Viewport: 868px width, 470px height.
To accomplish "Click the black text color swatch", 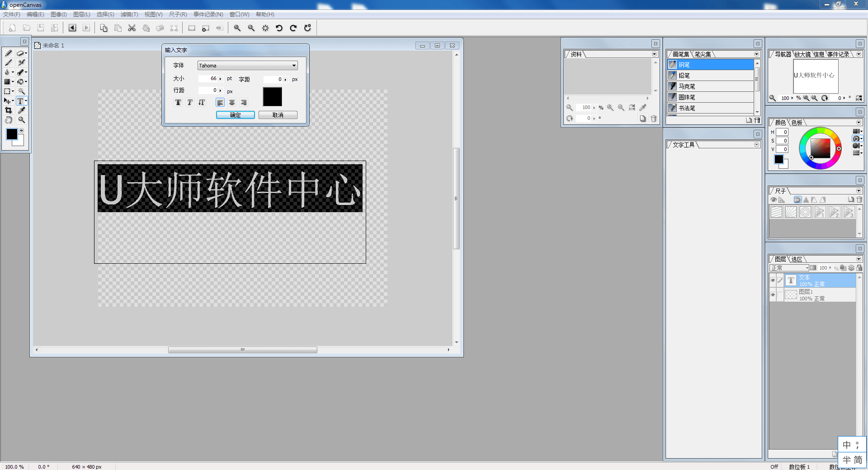I will [272, 97].
